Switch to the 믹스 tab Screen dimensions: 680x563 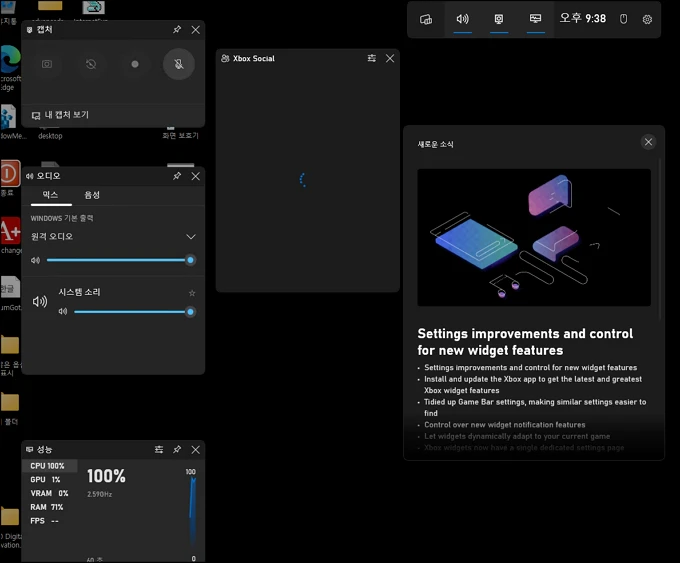pyautogui.click(x=51, y=195)
